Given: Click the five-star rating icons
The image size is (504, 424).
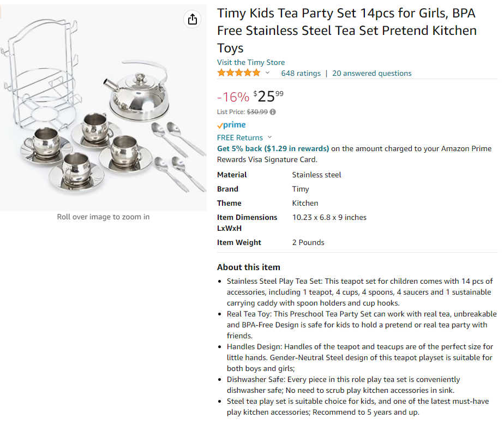Looking at the screenshot, I should 239,73.
